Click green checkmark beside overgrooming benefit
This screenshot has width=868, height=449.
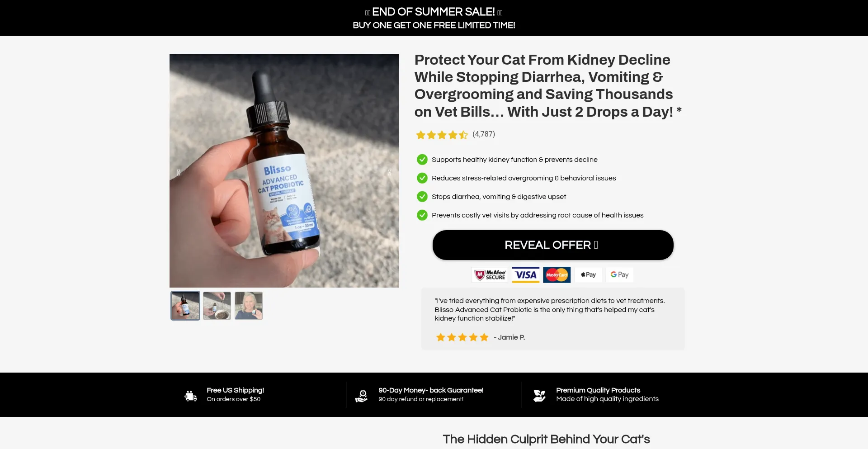[422, 178]
